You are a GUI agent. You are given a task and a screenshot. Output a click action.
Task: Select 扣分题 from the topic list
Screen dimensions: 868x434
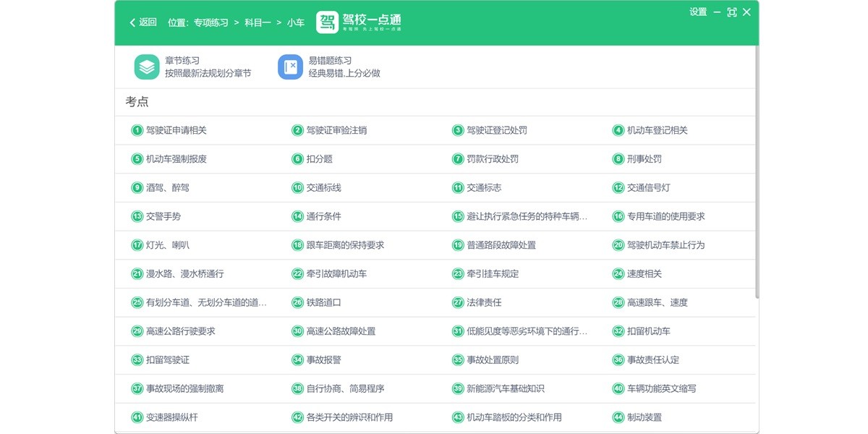[318, 159]
